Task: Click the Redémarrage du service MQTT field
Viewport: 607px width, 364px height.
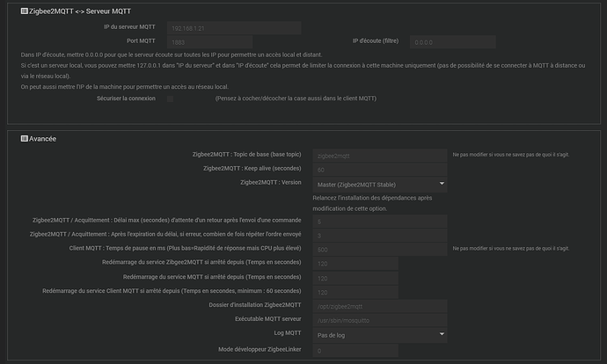Action: tap(355, 278)
